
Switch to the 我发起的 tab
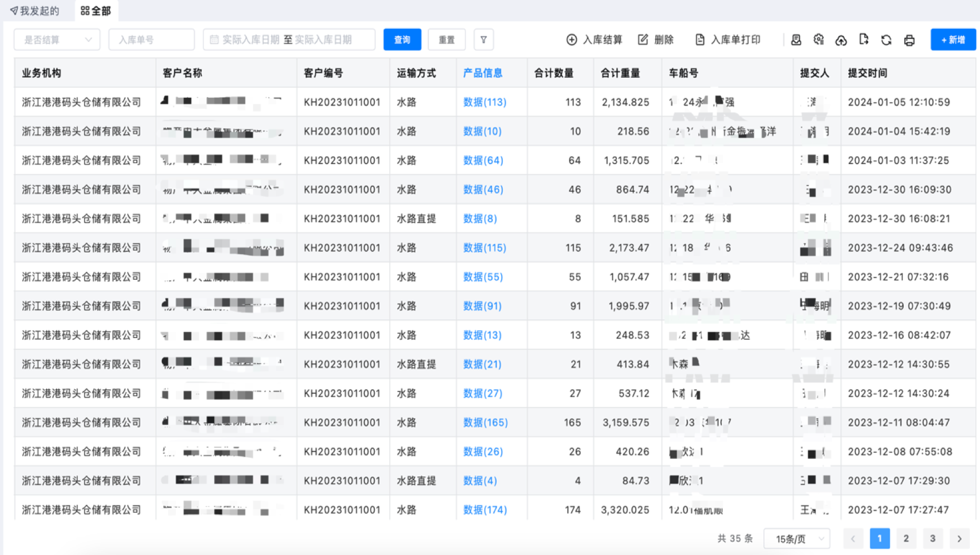(34, 11)
